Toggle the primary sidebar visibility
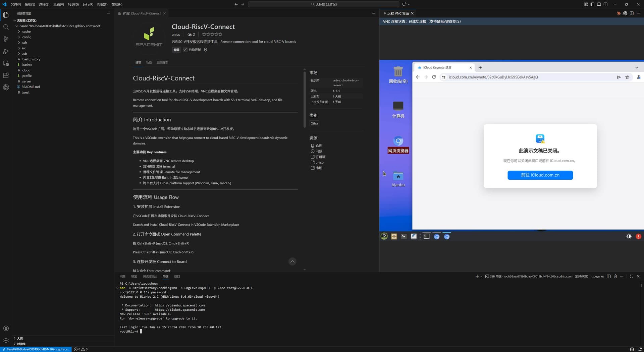 592,4
